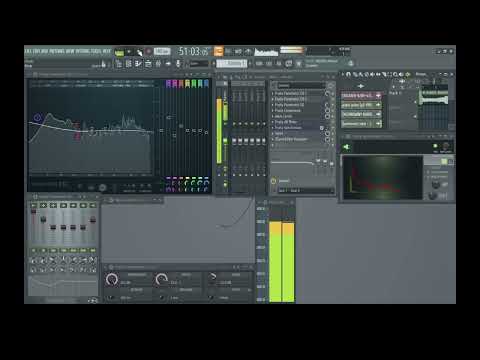Select the pink pattern clip in the picker
Viewport: 480px width, 360px height.
pos(361,95)
